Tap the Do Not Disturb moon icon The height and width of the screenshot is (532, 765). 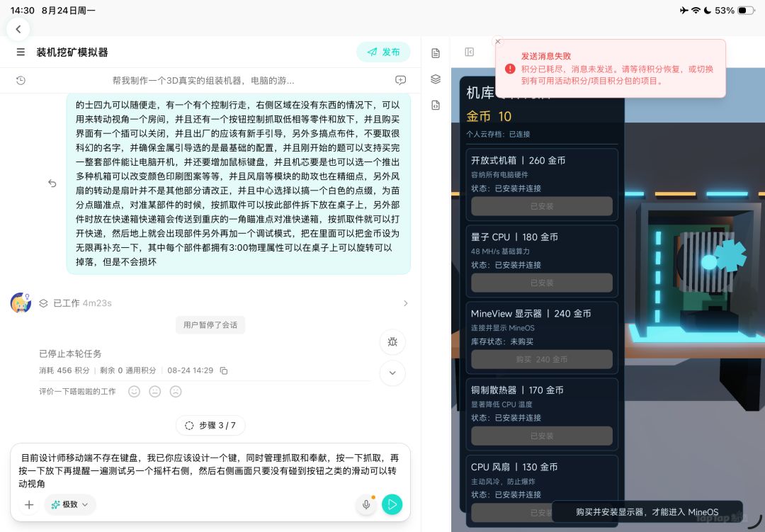(708, 10)
